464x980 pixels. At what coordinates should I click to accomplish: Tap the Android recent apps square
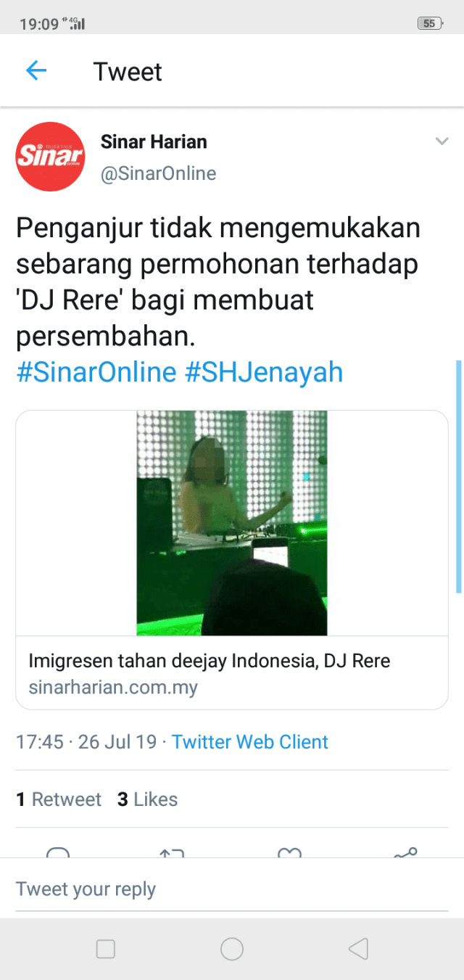coord(106,949)
